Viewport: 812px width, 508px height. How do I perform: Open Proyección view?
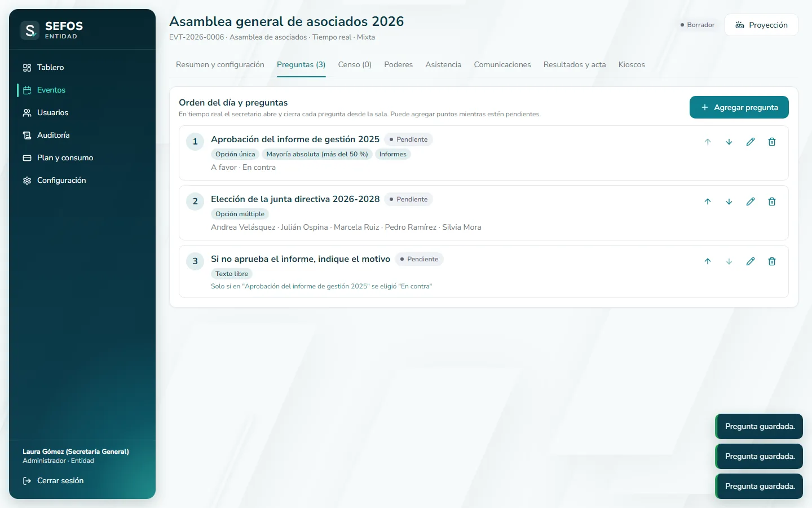click(761, 25)
